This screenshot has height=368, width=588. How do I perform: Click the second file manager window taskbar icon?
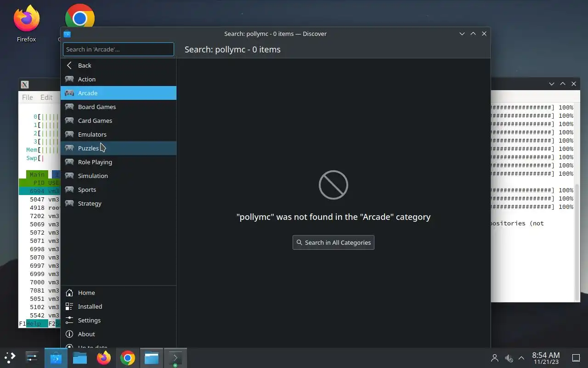tap(152, 357)
